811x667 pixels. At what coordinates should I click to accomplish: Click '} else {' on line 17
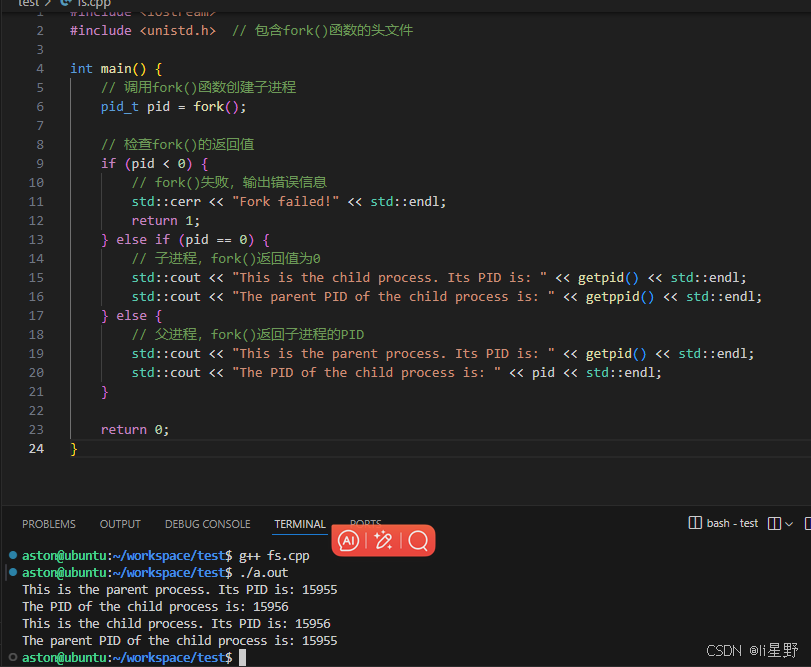(131, 316)
